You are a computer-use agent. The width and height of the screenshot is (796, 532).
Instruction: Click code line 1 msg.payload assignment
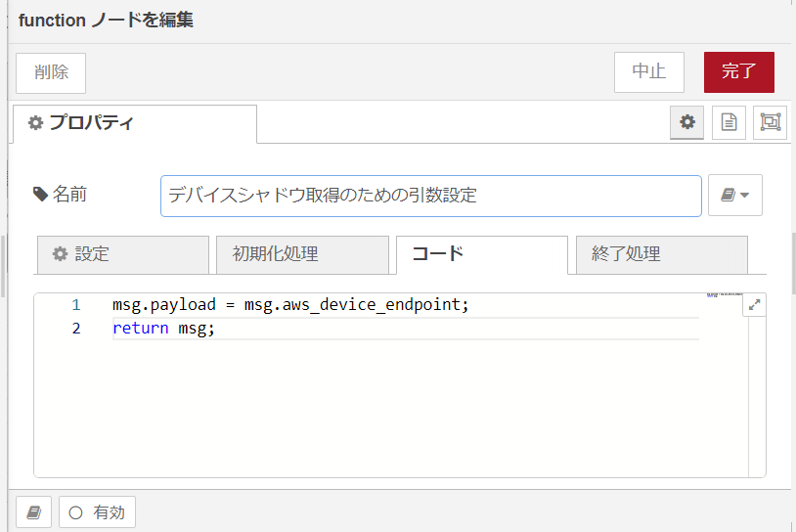[x=290, y=304]
